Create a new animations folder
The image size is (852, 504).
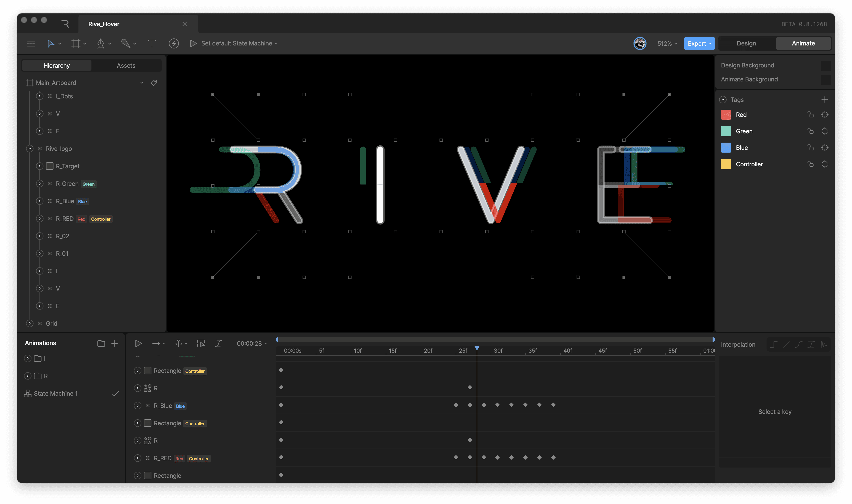(101, 343)
